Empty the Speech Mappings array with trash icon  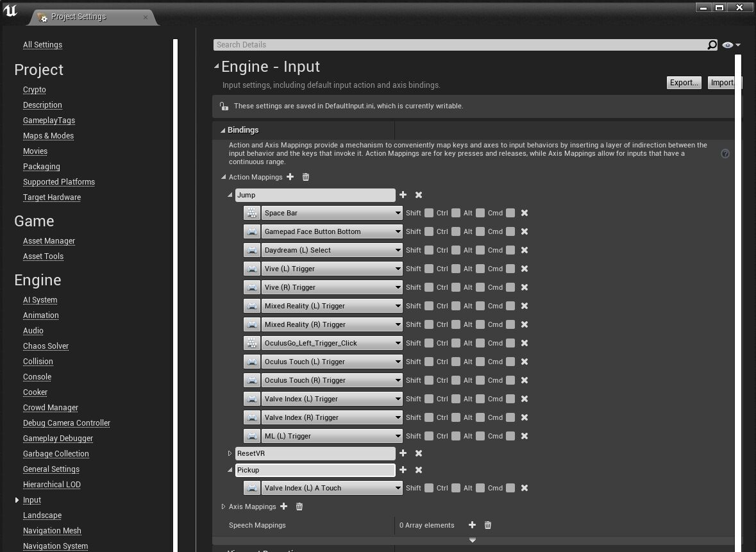point(488,525)
